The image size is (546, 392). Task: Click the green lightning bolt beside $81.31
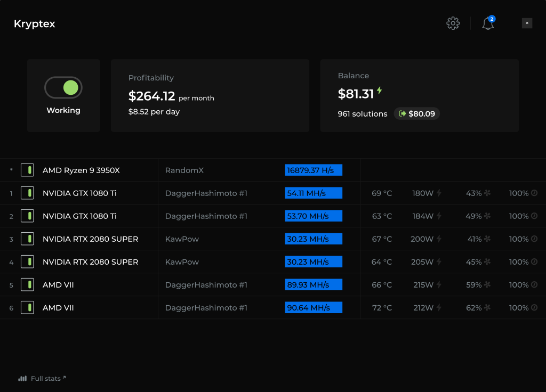[x=378, y=91]
